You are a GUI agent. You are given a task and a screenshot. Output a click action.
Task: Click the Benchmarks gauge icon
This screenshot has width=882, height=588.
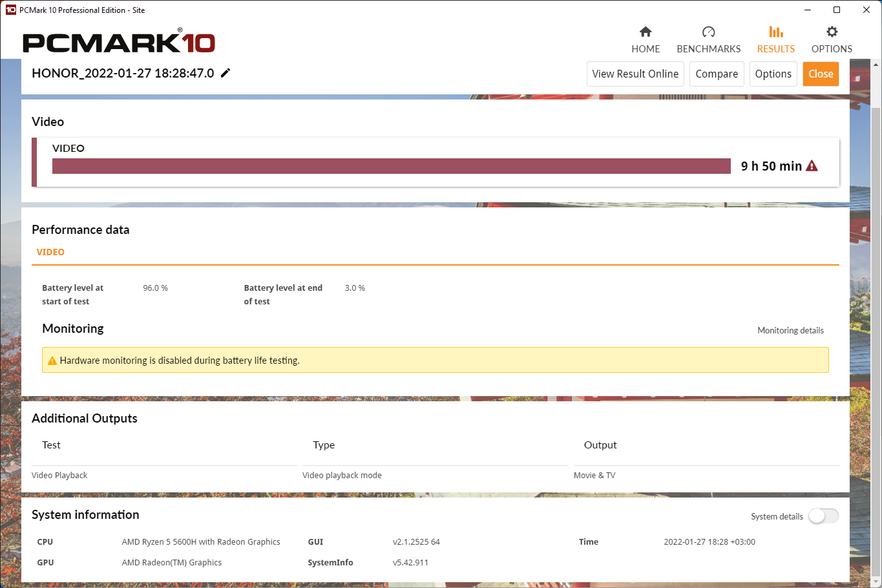coord(709,32)
